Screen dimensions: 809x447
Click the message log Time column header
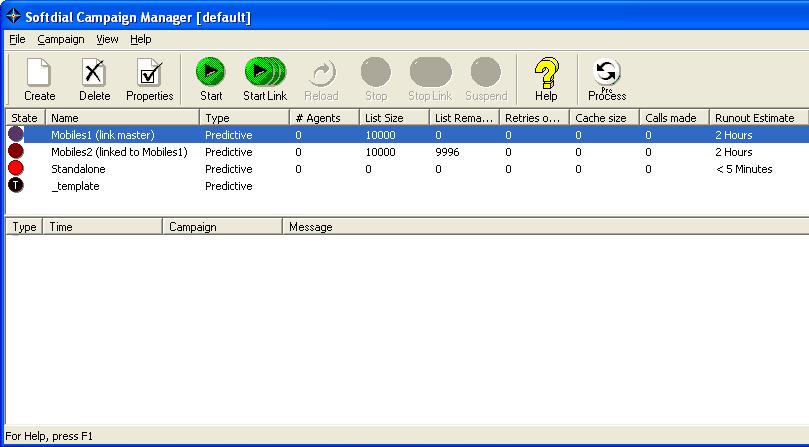(x=103, y=227)
